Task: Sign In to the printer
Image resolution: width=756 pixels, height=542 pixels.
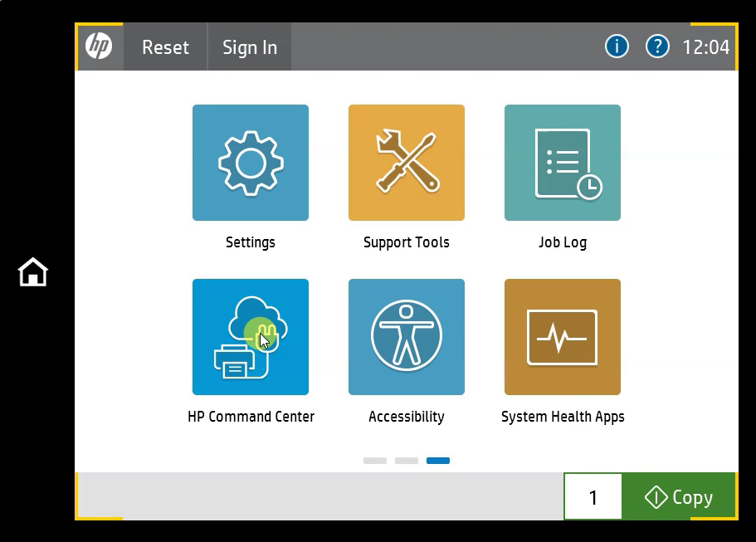Action: (x=249, y=47)
